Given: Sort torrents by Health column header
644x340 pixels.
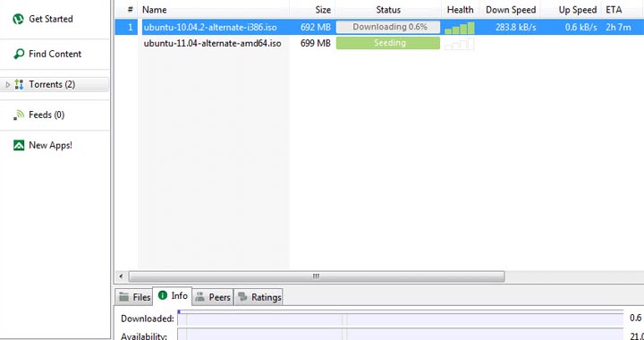Looking at the screenshot, I should [x=461, y=10].
